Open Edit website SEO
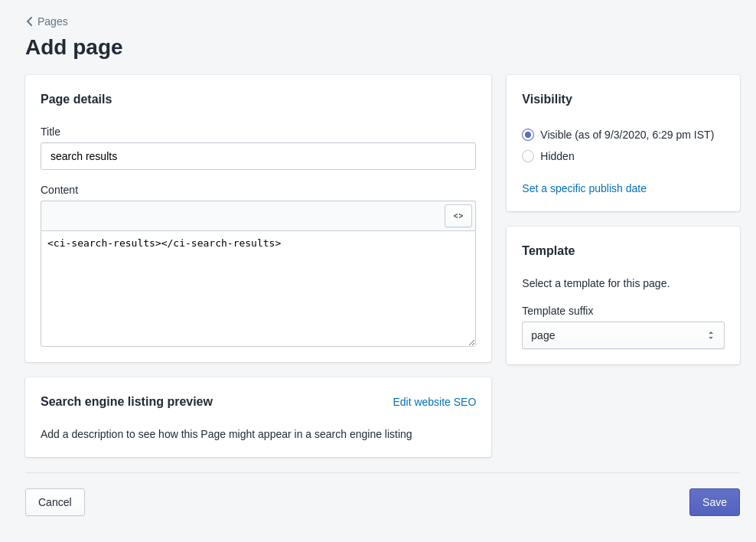Image resolution: width=756 pixels, height=542 pixels. (x=435, y=402)
